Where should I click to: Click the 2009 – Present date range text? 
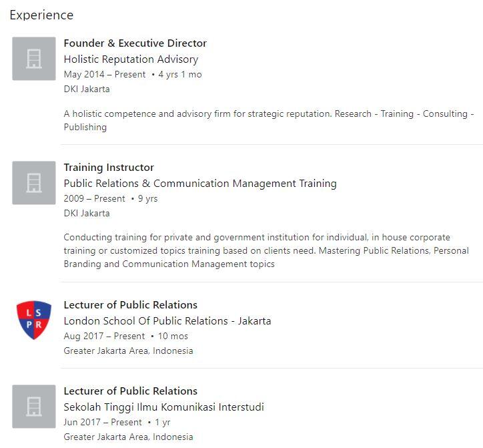[x=94, y=198]
